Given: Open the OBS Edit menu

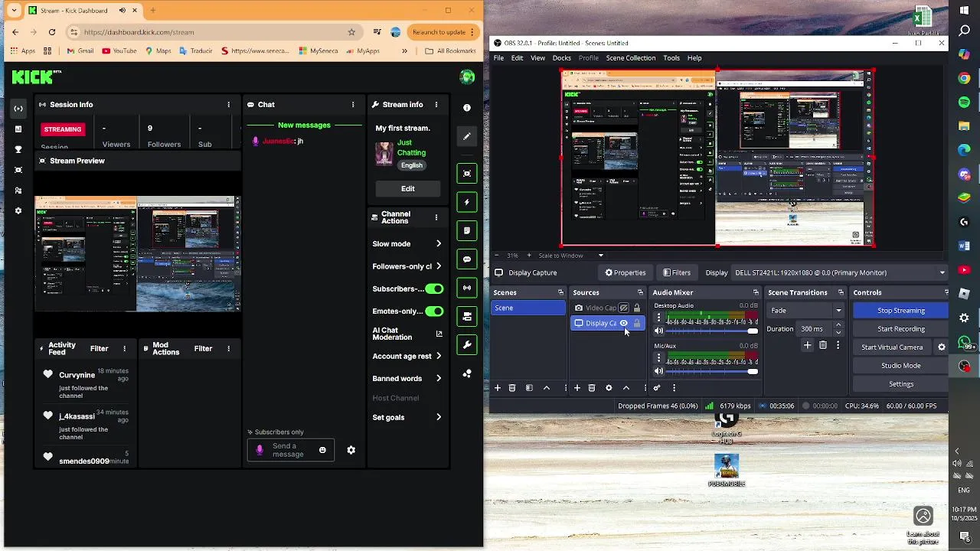Looking at the screenshot, I should pos(518,58).
